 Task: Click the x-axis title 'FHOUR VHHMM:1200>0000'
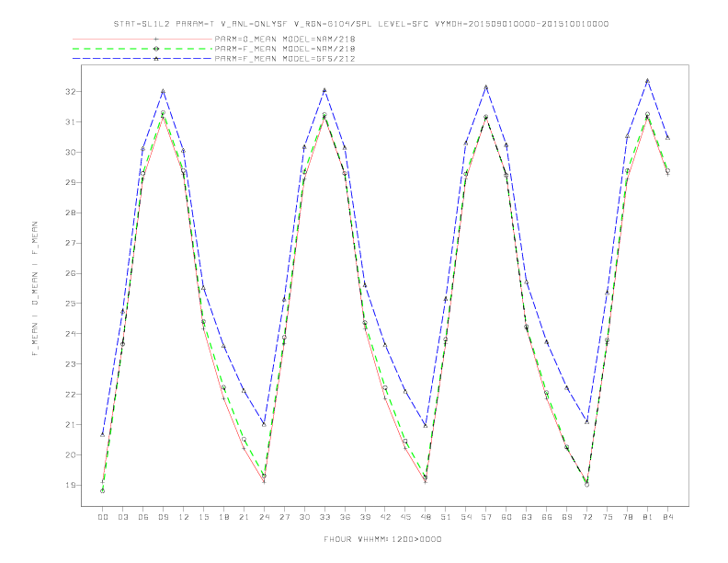tap(382, 539)
